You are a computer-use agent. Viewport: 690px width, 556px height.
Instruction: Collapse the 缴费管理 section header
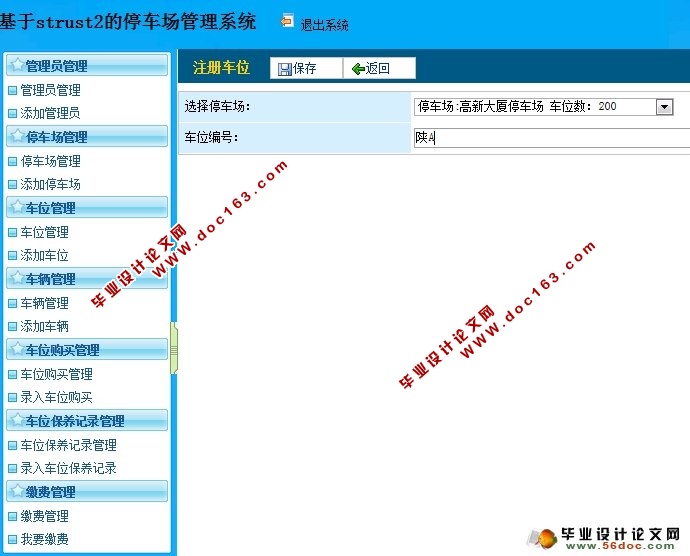(87, 491)
